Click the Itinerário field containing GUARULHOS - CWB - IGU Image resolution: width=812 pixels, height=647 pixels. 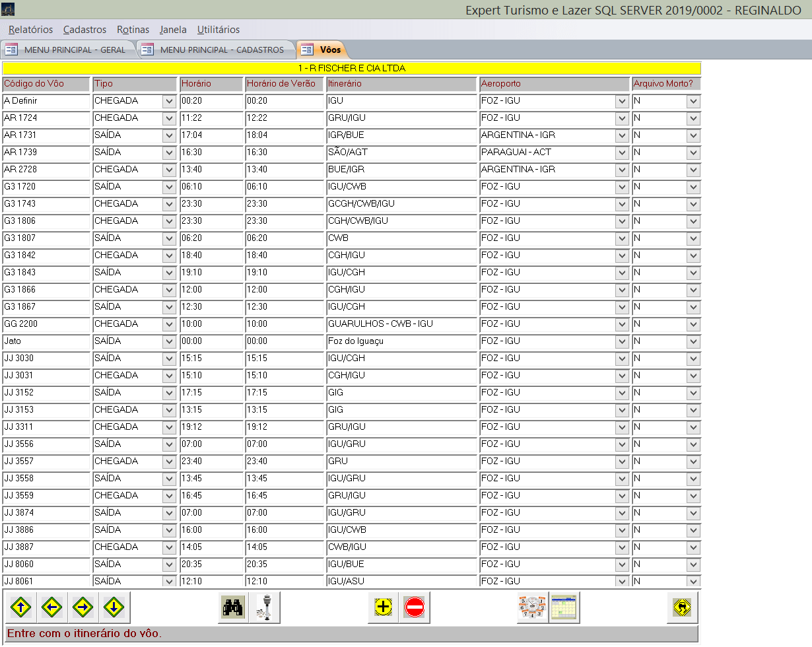click(401, 324)
